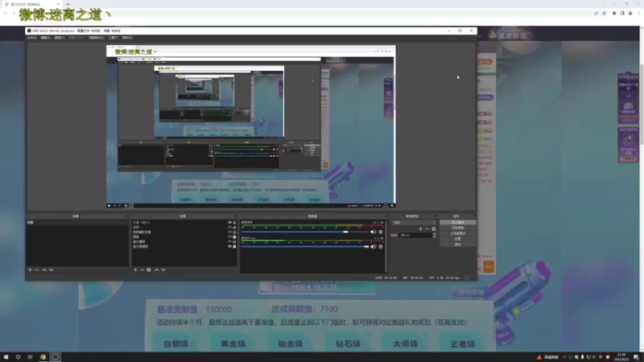Toggle visibility of the 图像 image source
Viewport: 644px width, 362px height.
pos(229,237)
